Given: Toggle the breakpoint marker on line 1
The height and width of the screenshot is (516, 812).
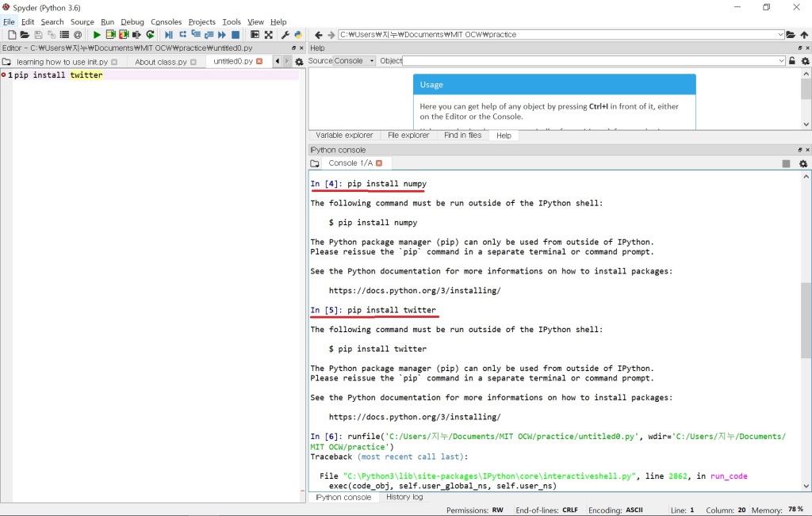Looking at the screenshot, I should (x=4, y=75).
